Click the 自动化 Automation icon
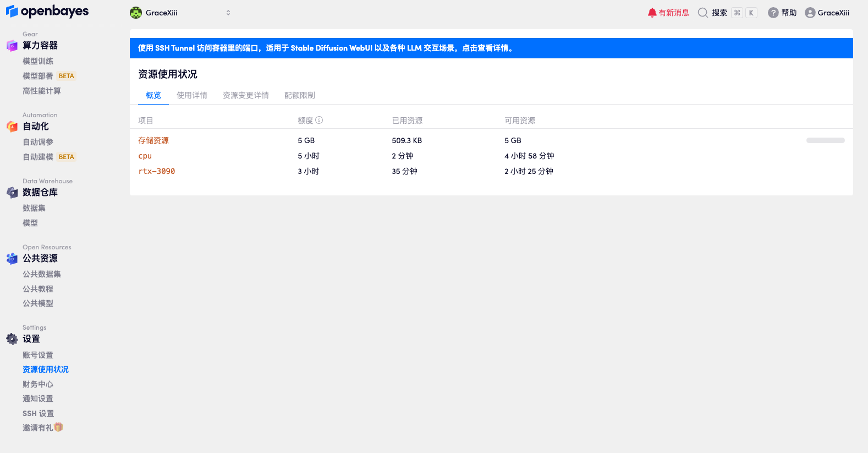868x453 pixels. 12,127
